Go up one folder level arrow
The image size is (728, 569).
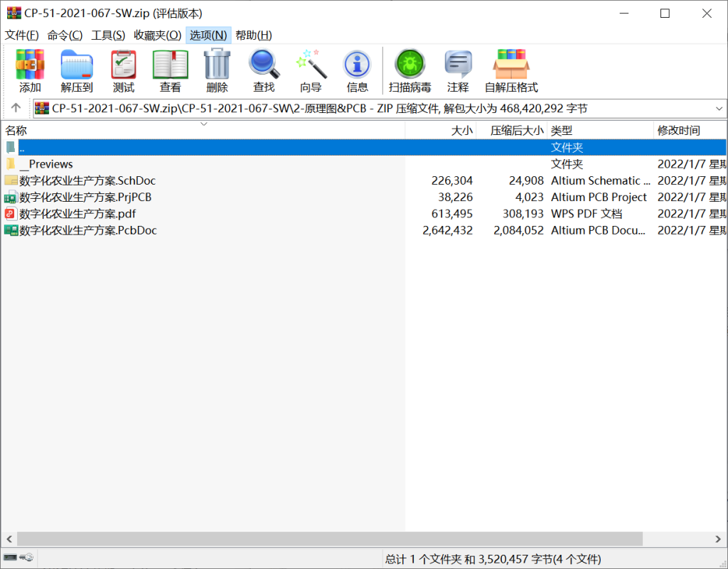16,109
